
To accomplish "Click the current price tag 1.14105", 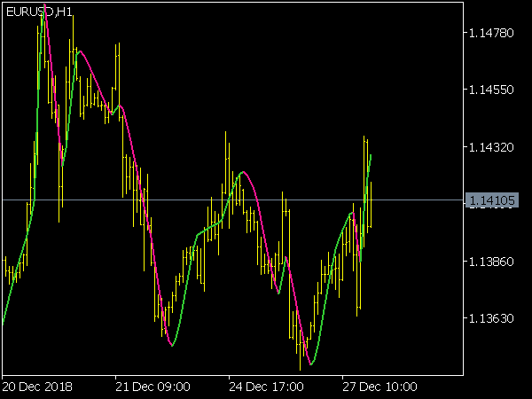I will 492,200.
